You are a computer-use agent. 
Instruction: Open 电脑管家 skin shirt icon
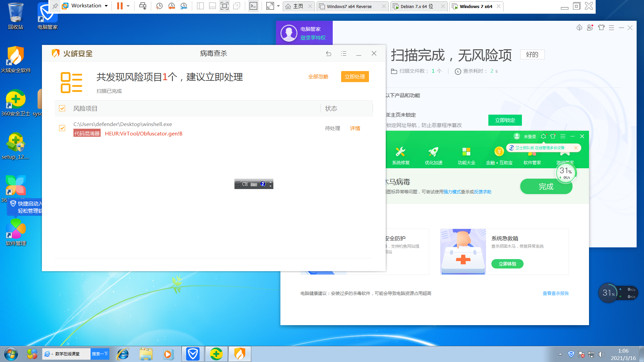point(601,27)
